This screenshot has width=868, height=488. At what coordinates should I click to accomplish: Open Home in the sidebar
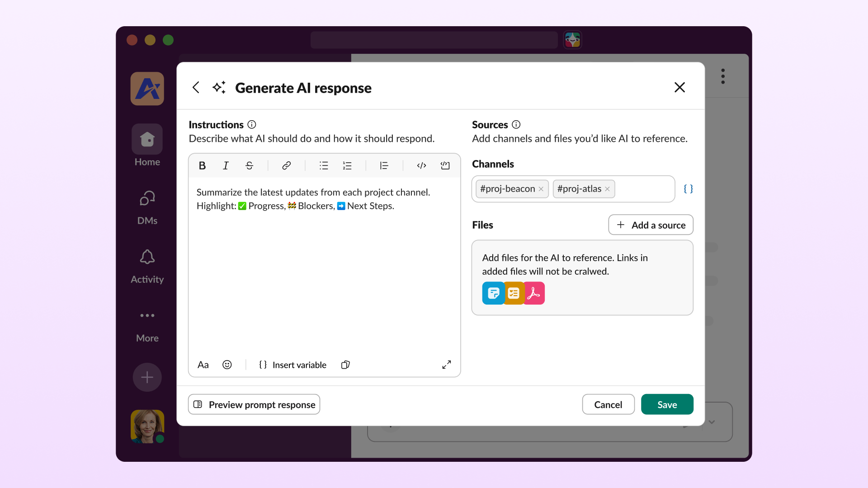[147, 145]
